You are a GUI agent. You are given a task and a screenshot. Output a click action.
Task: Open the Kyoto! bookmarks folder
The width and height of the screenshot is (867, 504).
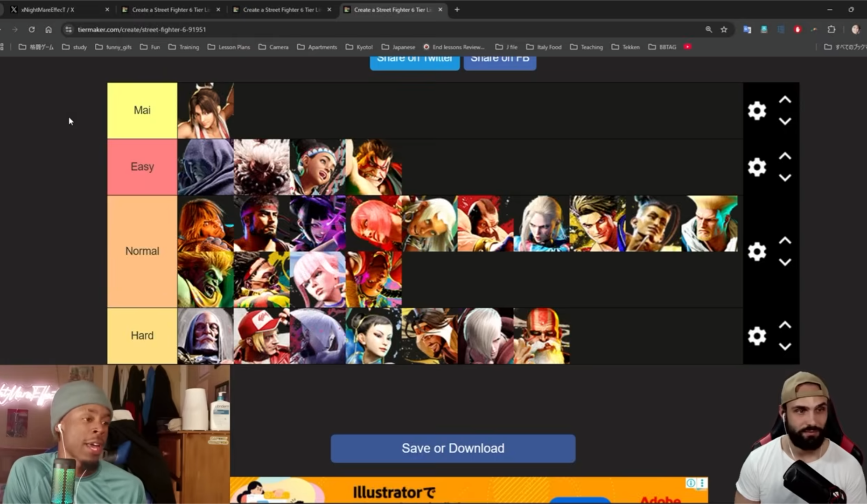359,47
